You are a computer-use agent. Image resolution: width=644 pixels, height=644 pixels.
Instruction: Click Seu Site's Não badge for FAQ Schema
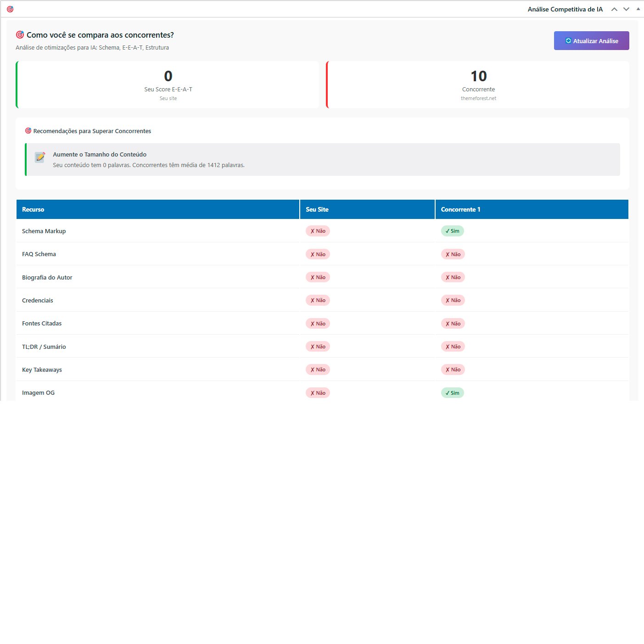coord(318,254)
